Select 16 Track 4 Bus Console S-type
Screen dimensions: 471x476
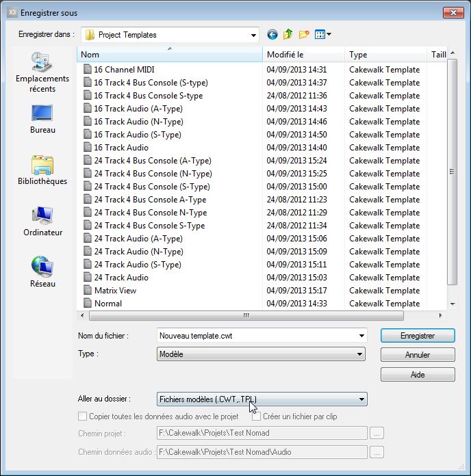(149, 95)
